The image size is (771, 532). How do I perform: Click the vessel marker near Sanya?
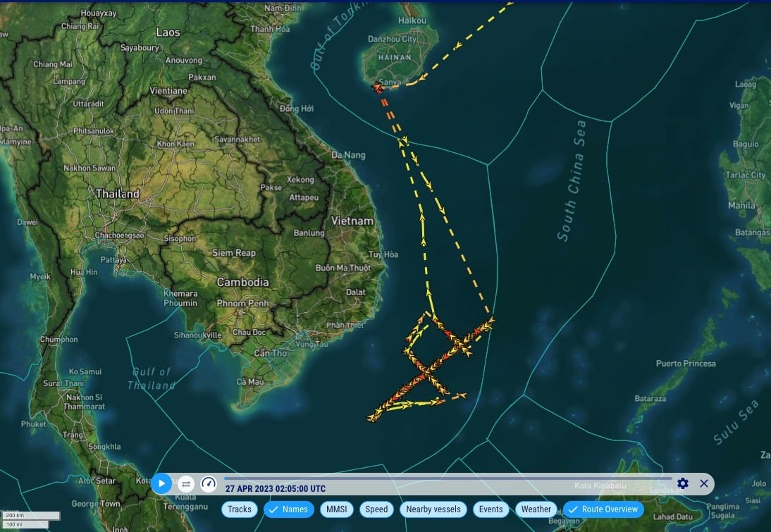[x=379, y=88]
